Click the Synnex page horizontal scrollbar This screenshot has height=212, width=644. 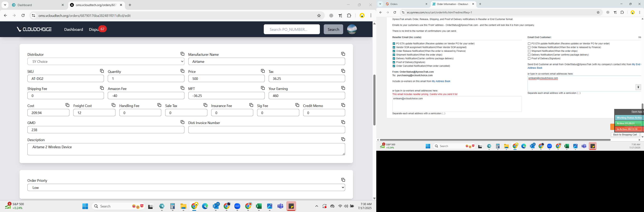click(495, 140)
